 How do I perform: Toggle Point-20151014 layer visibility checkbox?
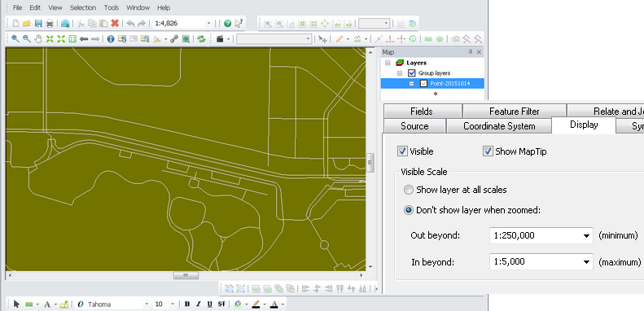coord(424,83)
